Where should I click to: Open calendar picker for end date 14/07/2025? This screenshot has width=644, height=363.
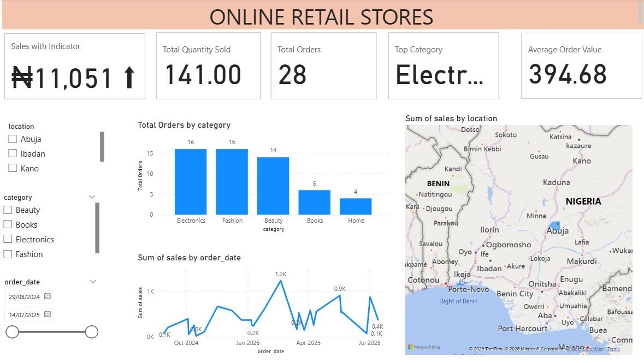pos(47,314)
